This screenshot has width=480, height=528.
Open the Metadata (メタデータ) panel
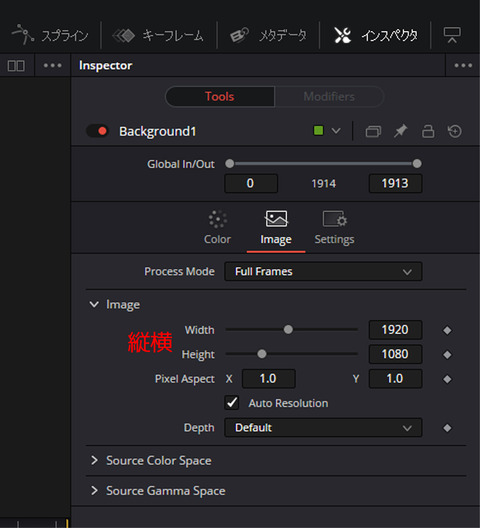pos(268,35)
